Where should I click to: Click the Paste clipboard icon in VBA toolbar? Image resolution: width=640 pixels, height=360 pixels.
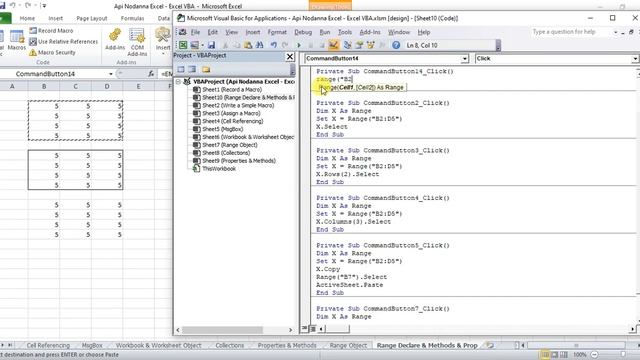click(248, 45)
